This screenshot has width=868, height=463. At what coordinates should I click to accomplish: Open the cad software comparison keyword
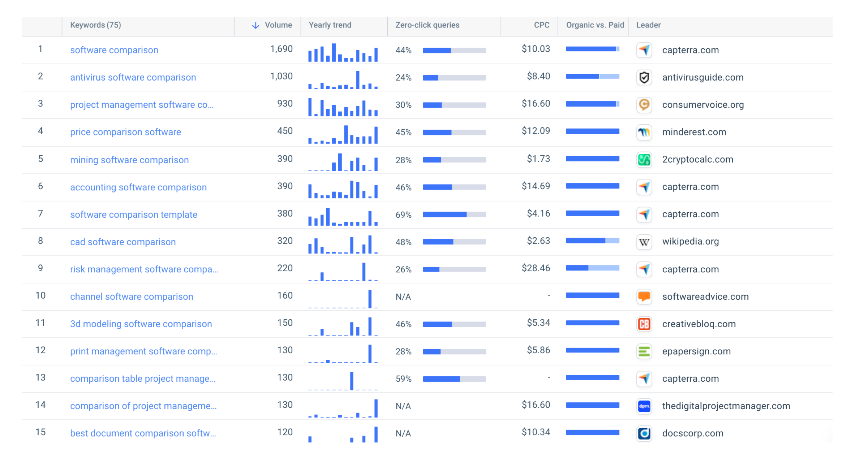pyautogui.click(x=123, y=242)
